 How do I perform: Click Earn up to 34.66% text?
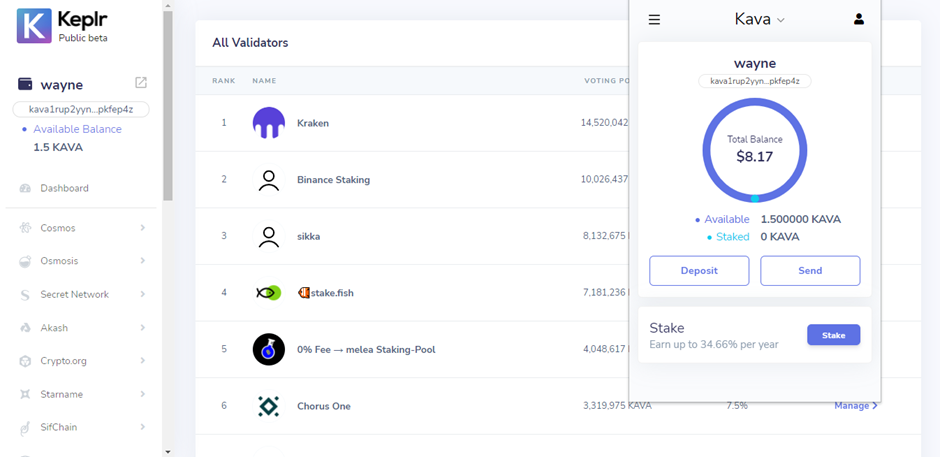[714, 345]
